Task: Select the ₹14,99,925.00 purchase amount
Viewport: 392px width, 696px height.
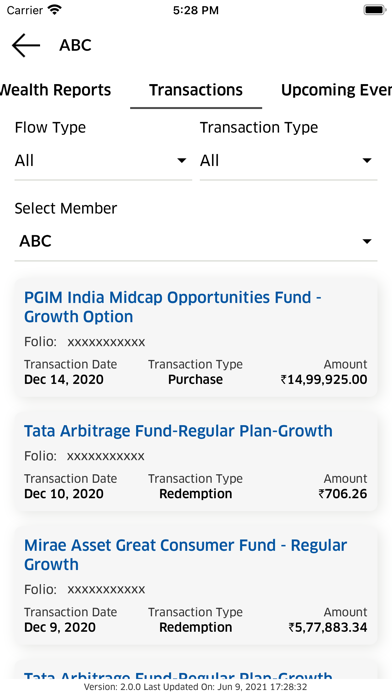Action: point(324,380)
